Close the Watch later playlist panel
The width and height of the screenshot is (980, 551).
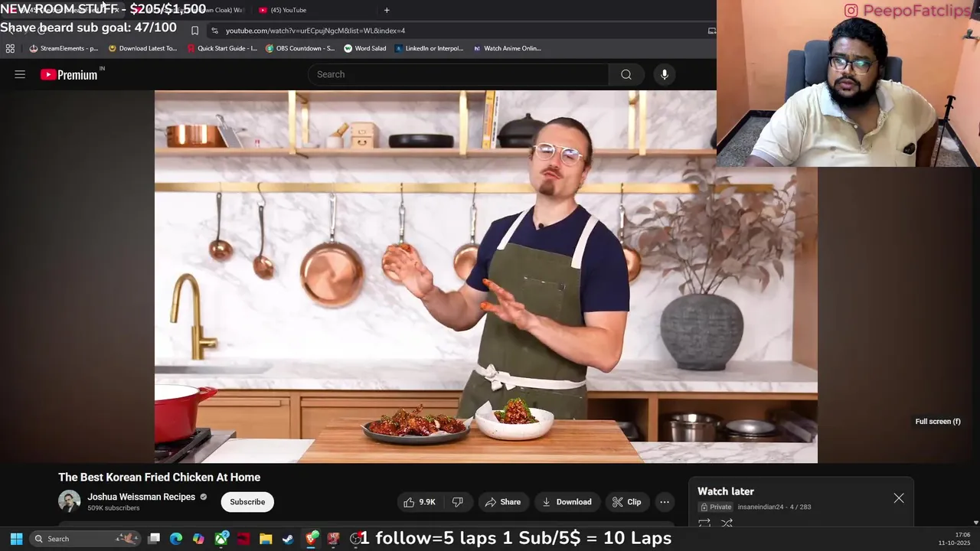[899, 498]
